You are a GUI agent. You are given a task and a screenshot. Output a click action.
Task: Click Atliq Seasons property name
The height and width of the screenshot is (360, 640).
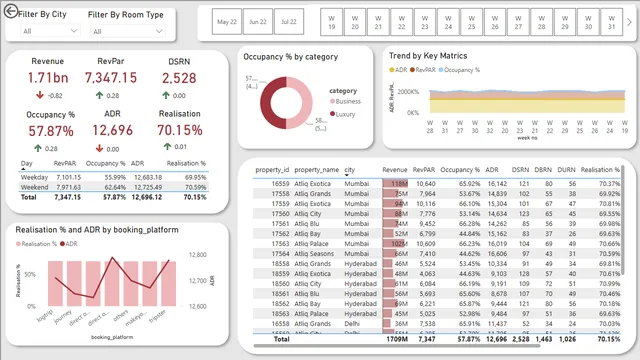coord(314,253)
